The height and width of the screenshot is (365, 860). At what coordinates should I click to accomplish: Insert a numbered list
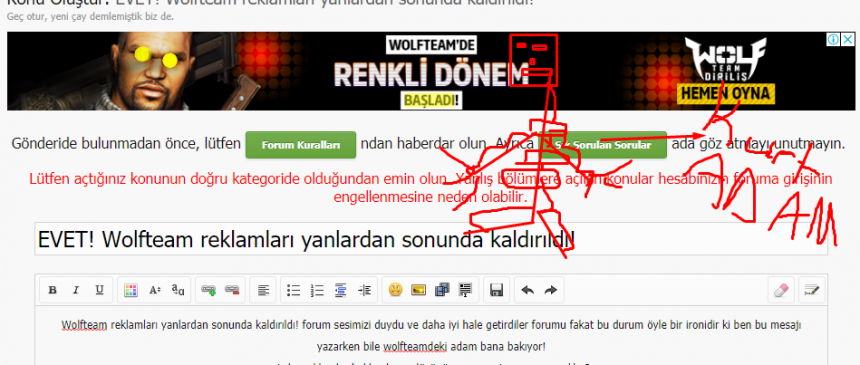317,290
